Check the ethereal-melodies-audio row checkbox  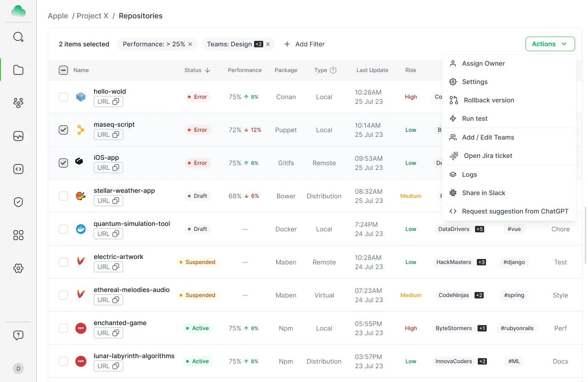click(63, 295)
